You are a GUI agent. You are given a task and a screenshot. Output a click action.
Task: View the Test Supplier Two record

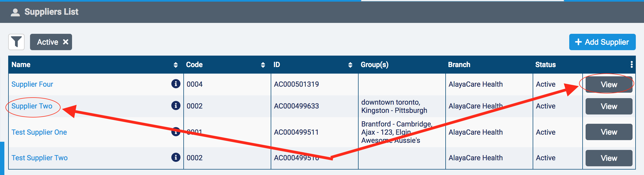[609, 158]
